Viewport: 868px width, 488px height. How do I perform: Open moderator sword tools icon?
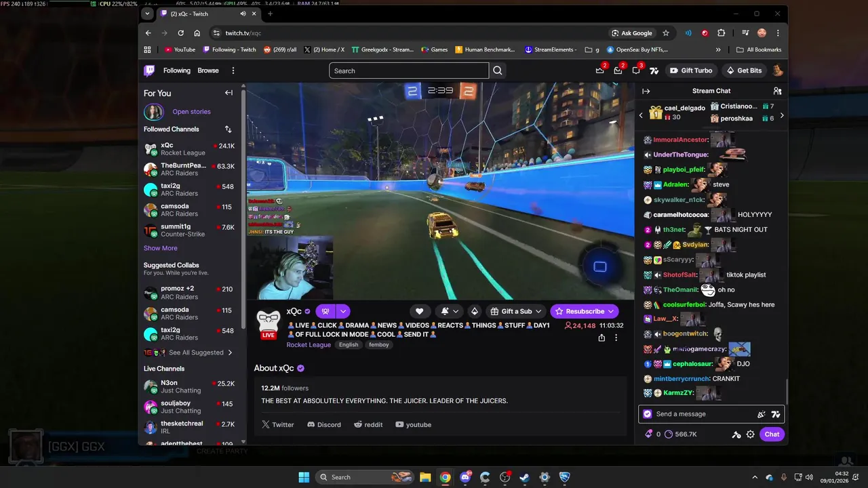coord(736,434)
